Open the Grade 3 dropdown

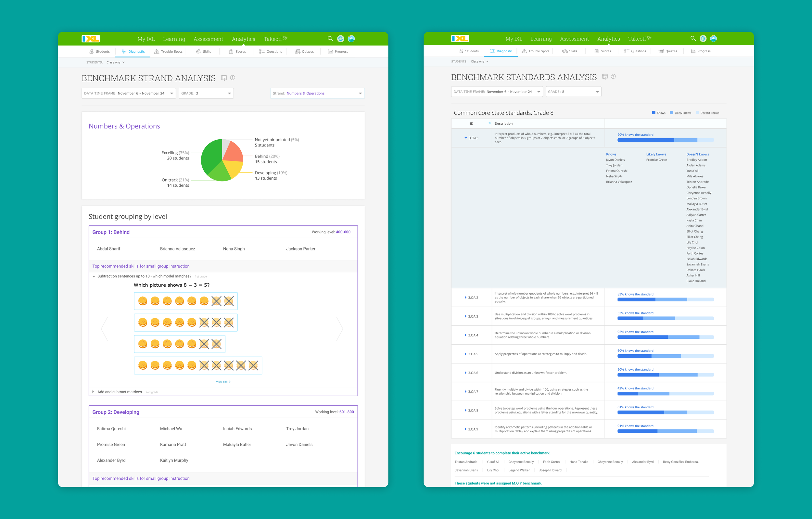[206, 94]
